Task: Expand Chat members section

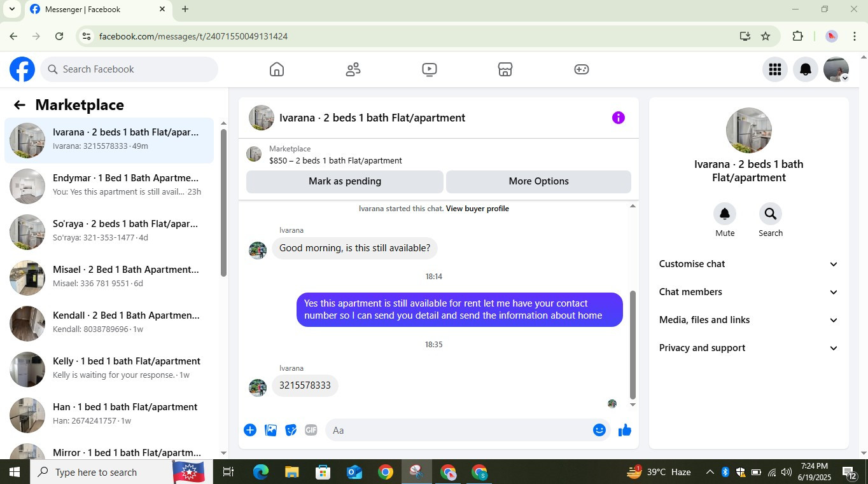Action: pyautogui.click(x=748, y=292)
